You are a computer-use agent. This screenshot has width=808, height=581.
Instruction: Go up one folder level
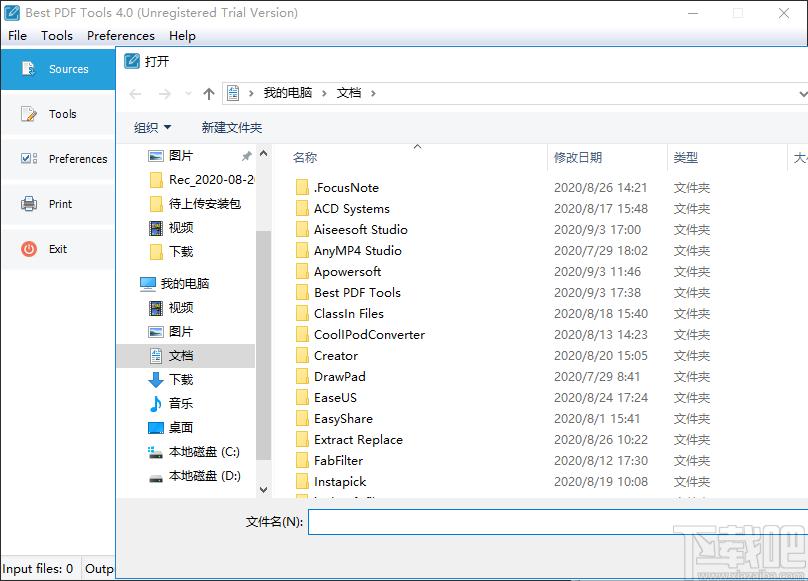209,94
